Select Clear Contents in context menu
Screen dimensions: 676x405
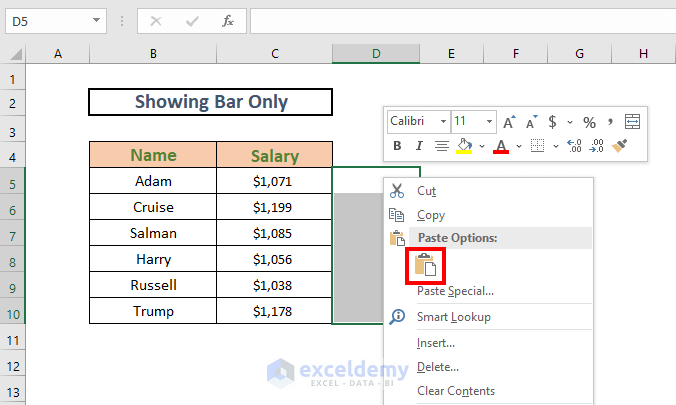[488, 391]
